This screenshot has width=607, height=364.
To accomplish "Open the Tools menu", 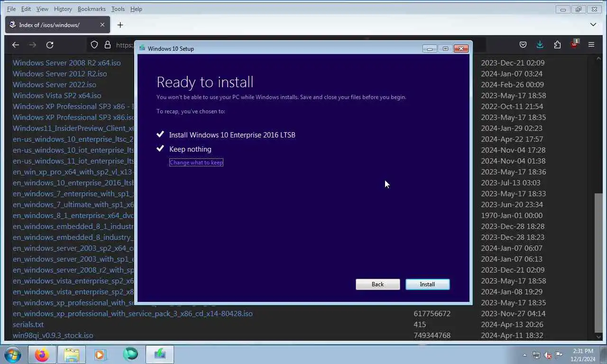I will (118, 9).
